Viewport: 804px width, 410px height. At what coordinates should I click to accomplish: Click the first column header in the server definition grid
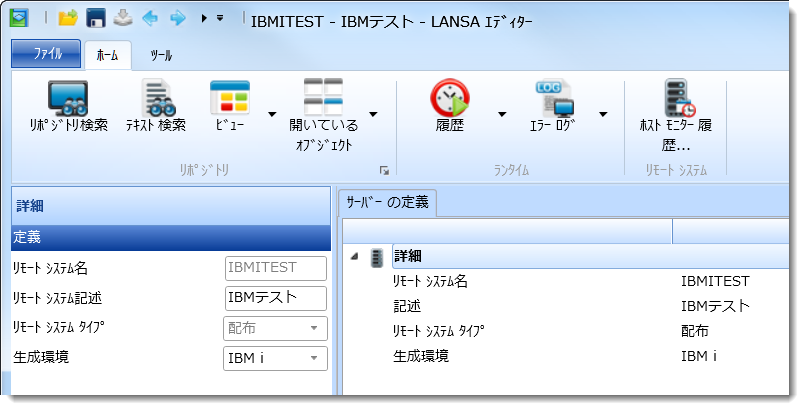[x=507, y=231]
